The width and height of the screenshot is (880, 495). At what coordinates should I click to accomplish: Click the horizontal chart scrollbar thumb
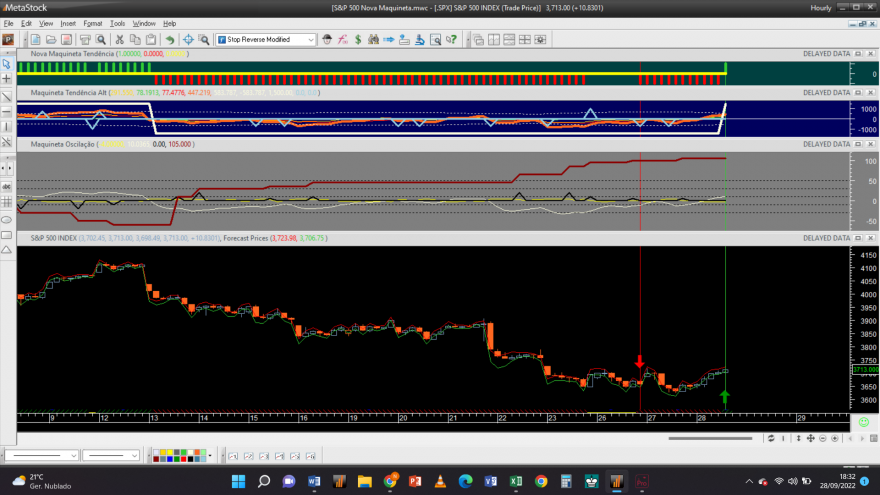pyautogui.click(x=710, y=438)
